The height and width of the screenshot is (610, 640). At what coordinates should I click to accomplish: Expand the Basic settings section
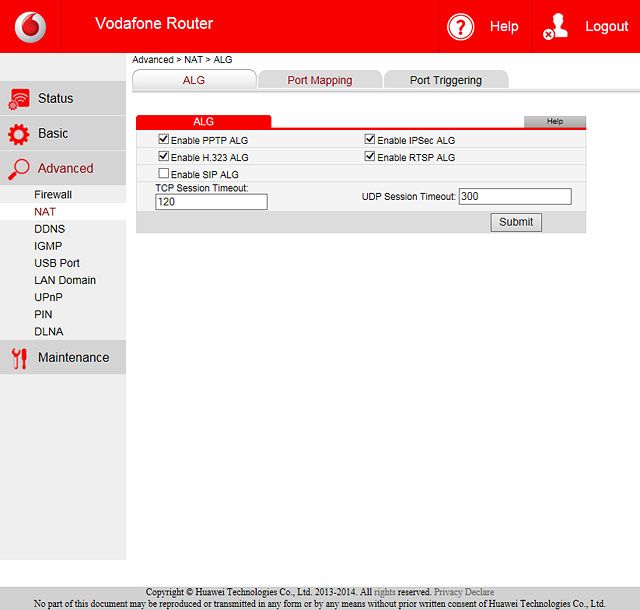tap(53, 134)
